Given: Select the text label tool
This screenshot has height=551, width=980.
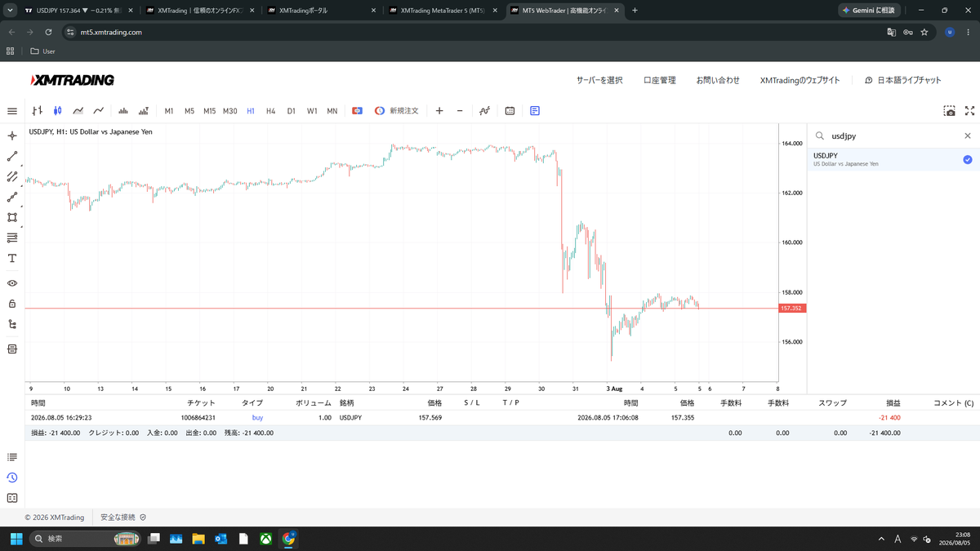Looking at the screenshot, I should click(x=12, y=258).
